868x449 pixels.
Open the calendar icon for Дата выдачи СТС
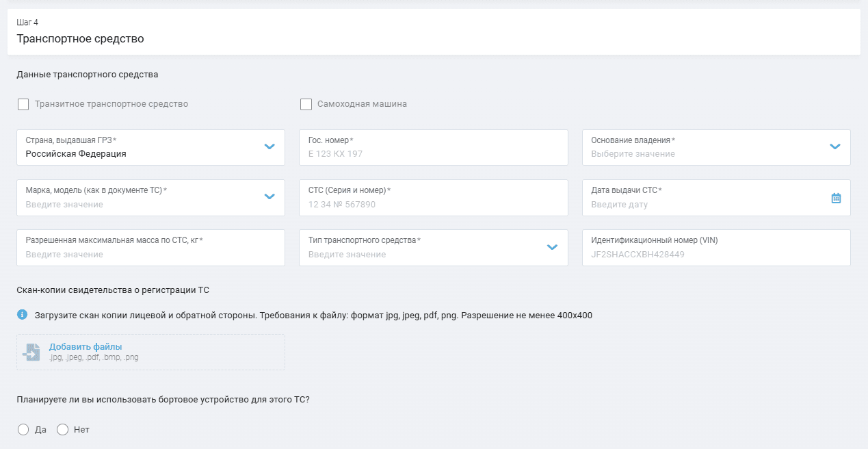click(836, 198)
